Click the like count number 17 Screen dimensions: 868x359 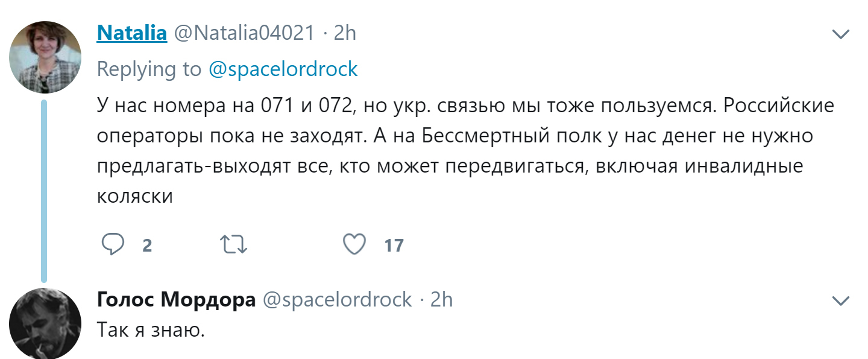[x=394, y=246]
